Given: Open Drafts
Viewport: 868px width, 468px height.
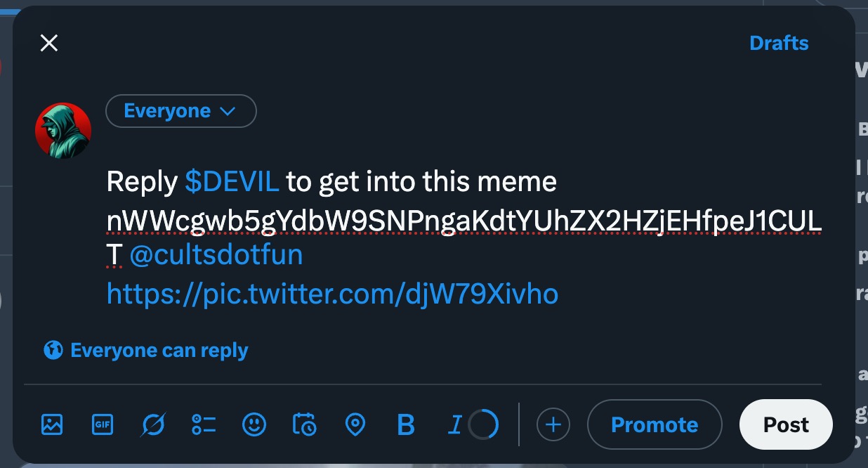Looking at the screenshot, I should tap(779, 44).
